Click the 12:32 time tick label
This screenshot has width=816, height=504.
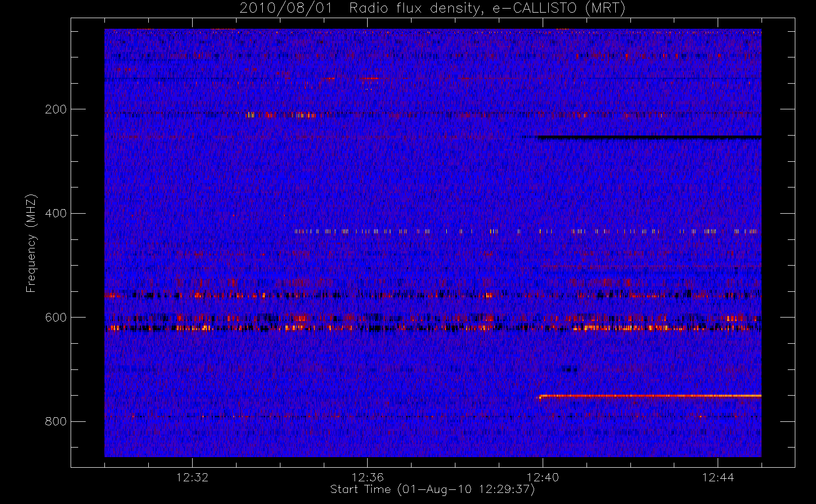(192, 477)
